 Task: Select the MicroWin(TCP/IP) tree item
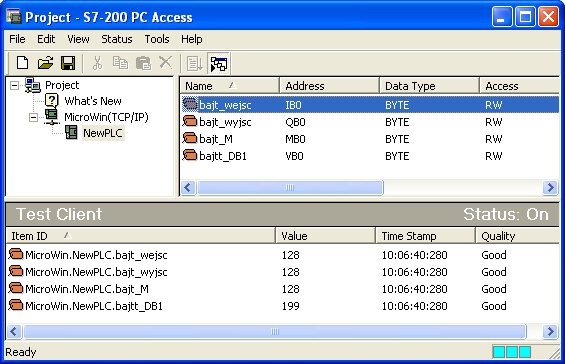click(x=106, y=117)
